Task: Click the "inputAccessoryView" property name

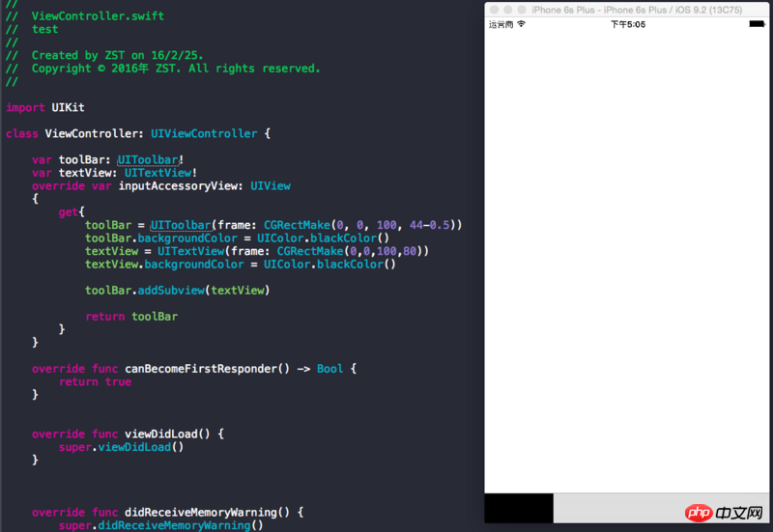Action: click(177, 185)
